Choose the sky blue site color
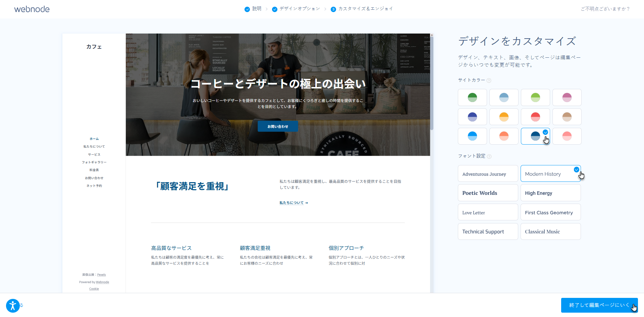 [x=472, y=136]
